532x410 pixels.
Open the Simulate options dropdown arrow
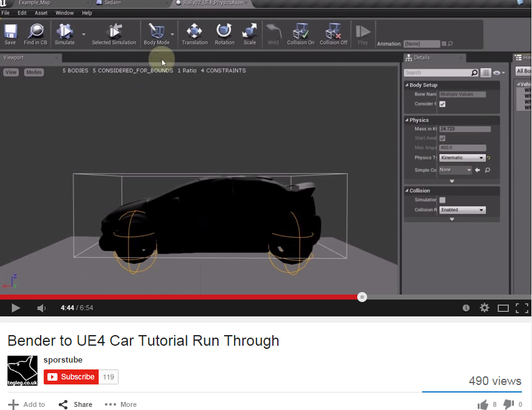[x=84, y=34]
